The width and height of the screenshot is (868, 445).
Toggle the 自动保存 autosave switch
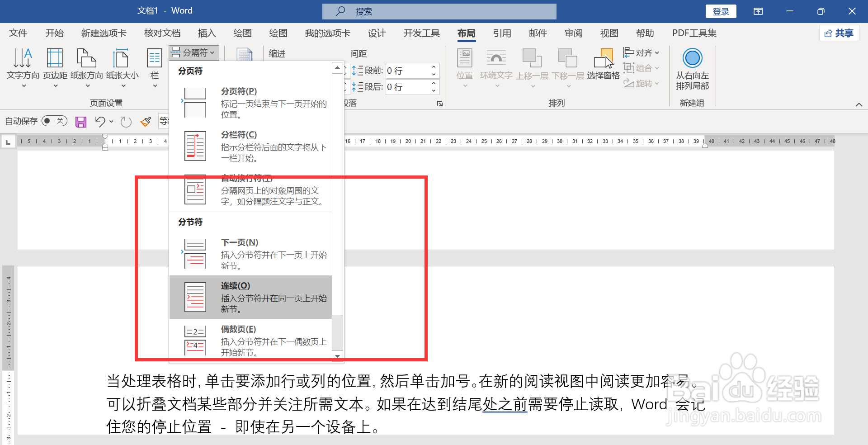pyautogui.click(x=54, y=121)
